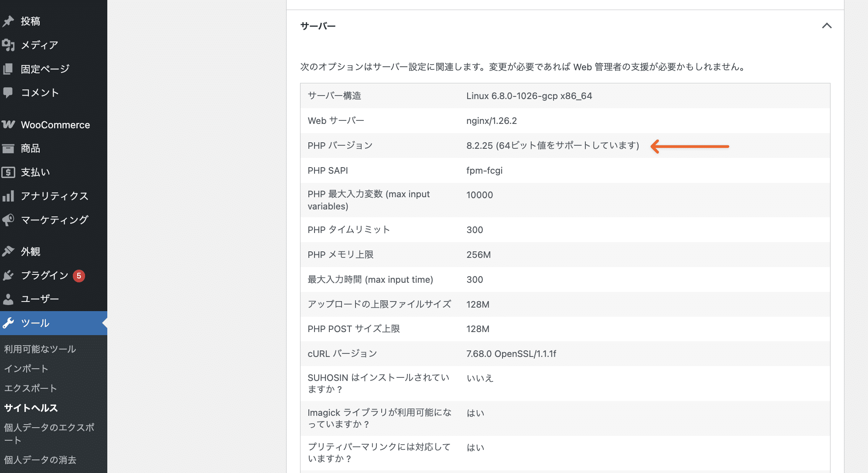Click the dollar icon for 支払い

click(8, 172)
